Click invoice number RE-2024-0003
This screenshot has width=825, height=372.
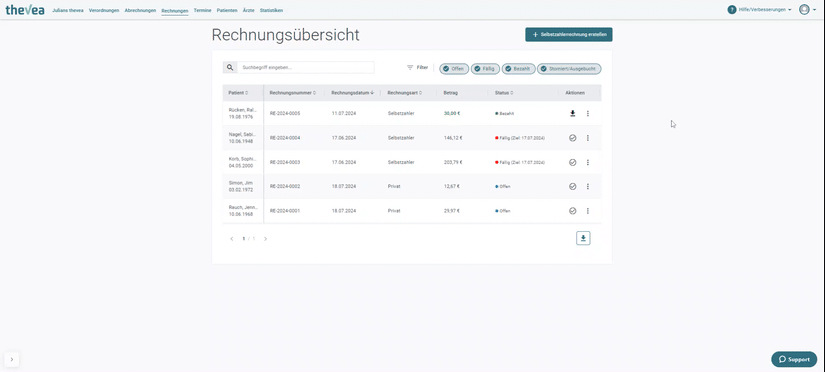click(285, 162)
